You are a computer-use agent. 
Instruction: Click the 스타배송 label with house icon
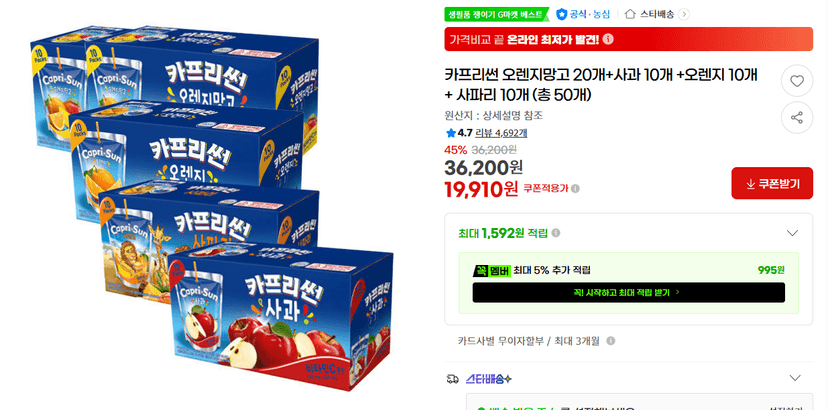tap(650, 14)
